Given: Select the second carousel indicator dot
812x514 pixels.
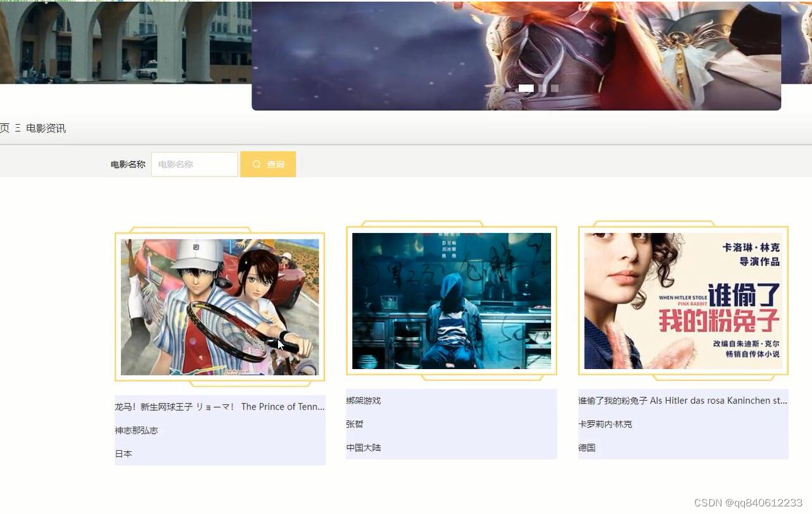Looking at the screenshot, I should pos(542,89).
